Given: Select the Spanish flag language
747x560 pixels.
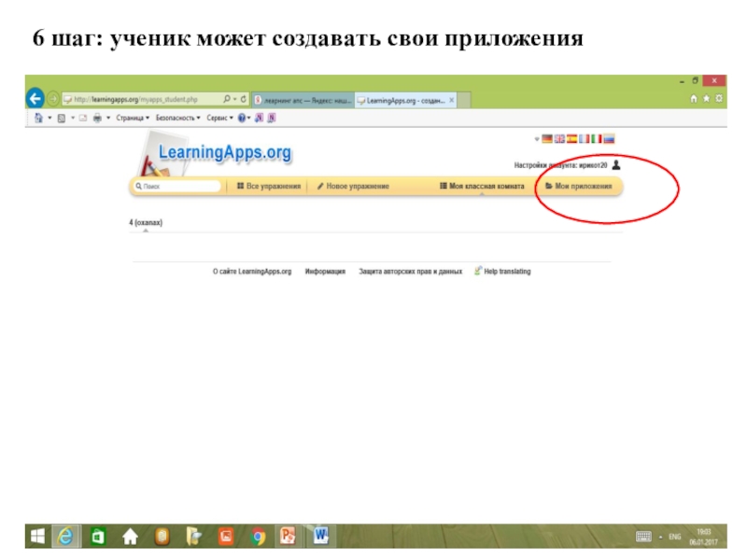Looking at the screenshot, I should [571, 139].
